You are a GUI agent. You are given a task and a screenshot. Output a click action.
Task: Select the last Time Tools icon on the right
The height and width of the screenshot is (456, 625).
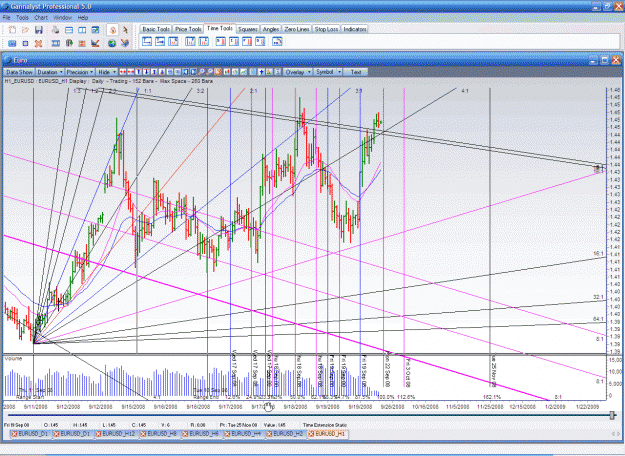point(277,41)
